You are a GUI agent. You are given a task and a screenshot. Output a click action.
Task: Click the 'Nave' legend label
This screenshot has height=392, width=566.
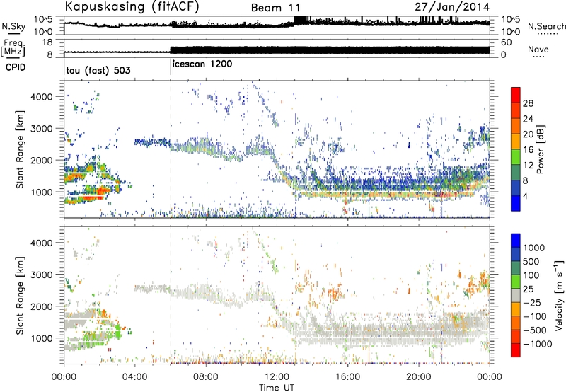pyautogui.click(x=538, y=50)
